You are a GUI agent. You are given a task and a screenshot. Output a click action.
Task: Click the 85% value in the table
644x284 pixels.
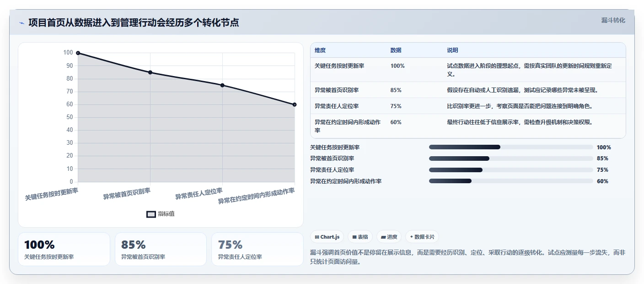[x=396, y=90]
